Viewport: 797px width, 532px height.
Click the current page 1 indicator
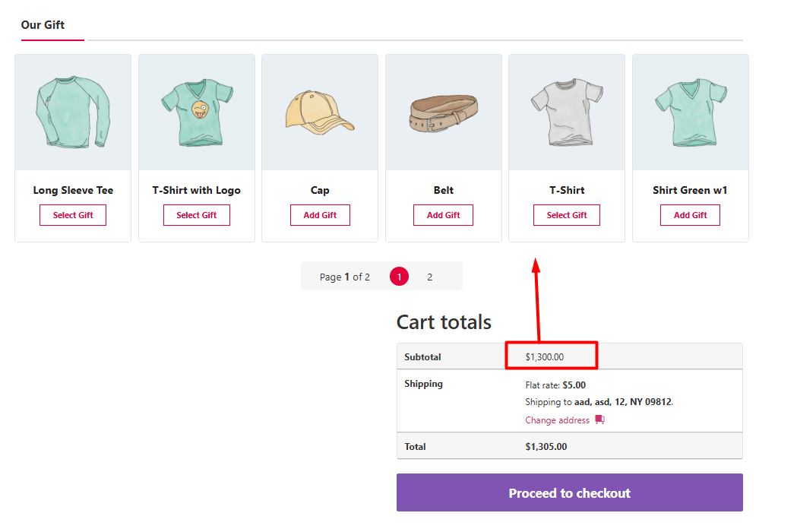399,277
